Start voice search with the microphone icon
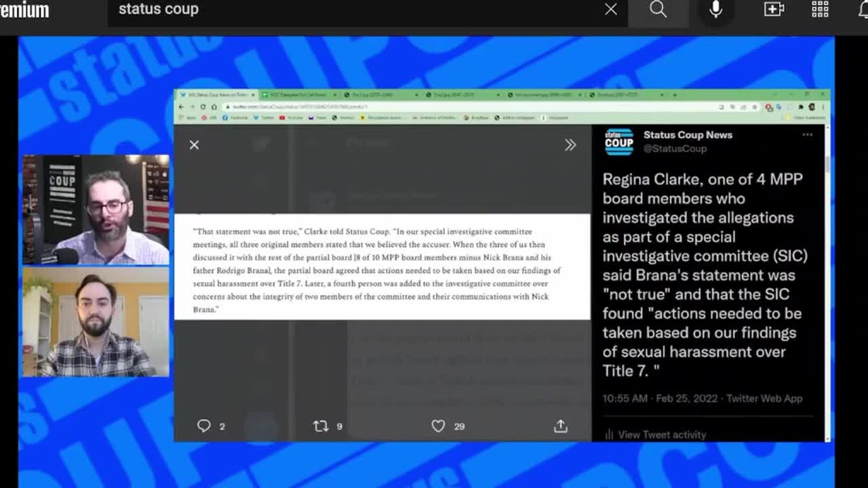Screen dimensions: 868x488 point(715,9)
